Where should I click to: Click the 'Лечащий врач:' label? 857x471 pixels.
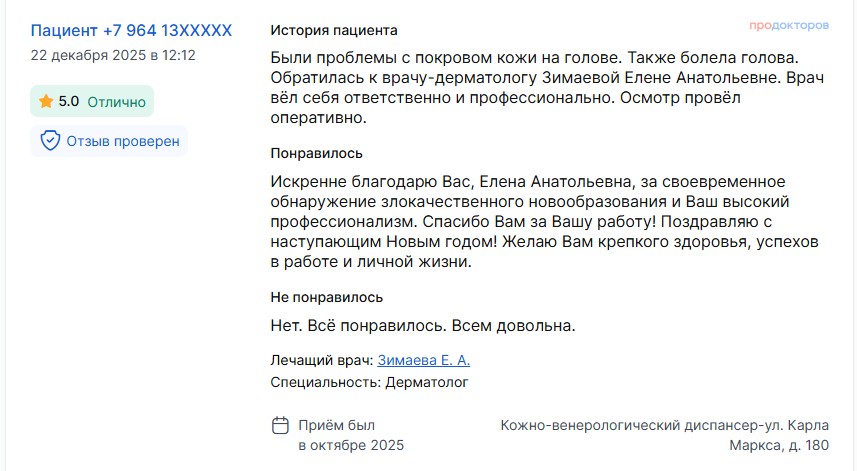(322, 360)
